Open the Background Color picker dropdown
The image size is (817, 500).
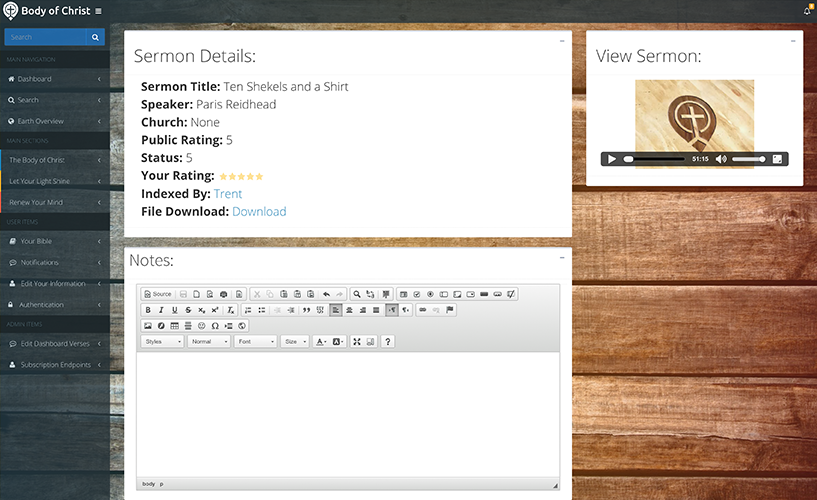(x=338, y=342)
